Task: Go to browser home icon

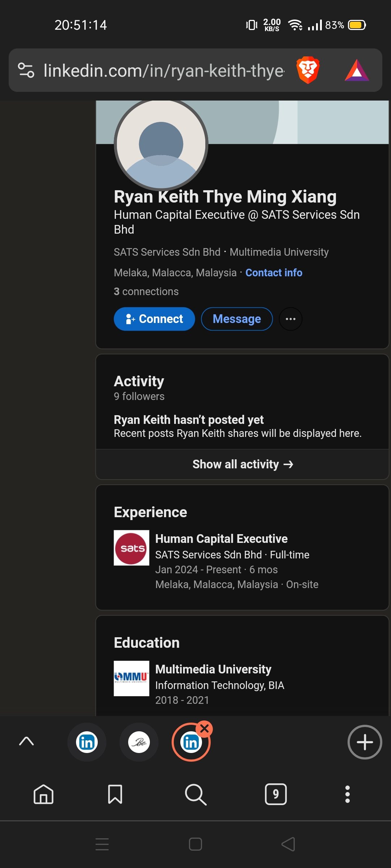Action: click(x=43, y=794)
